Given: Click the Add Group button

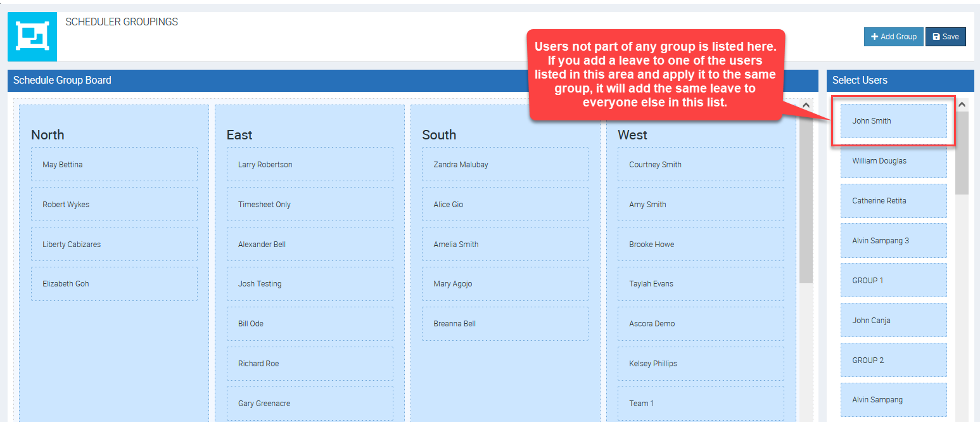Looking at the screenshot, I should (x=893, y=37).
